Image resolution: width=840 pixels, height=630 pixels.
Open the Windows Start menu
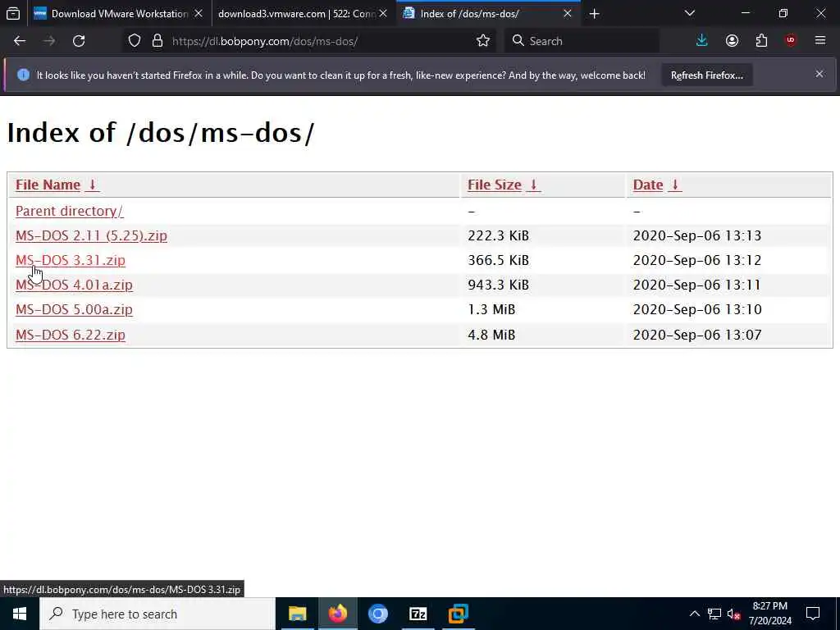click(x=20, y=614)
